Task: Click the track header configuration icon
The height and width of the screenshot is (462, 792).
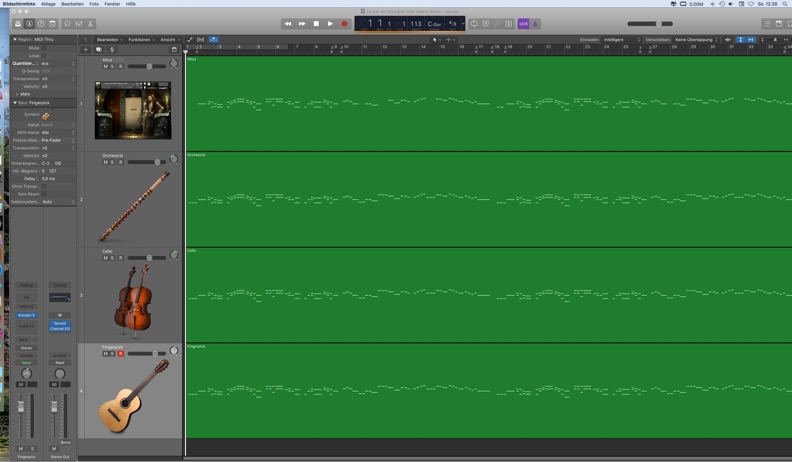Action: point(174,49)
